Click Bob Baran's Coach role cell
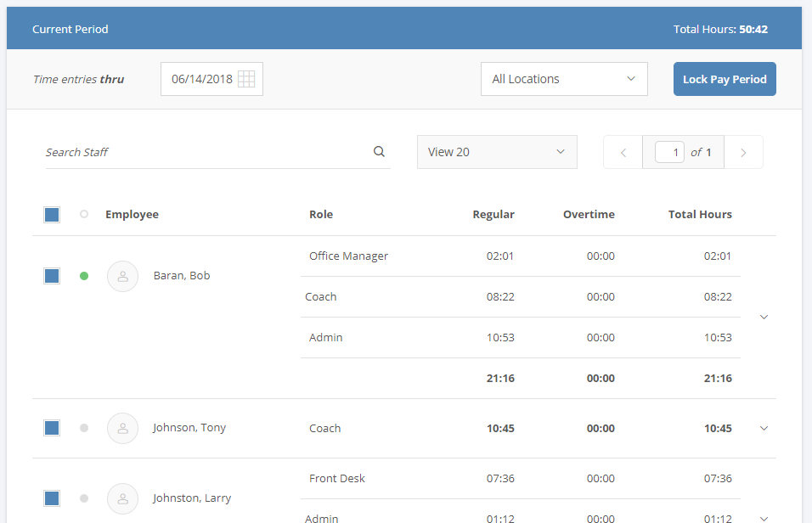Screen dimensions: 812x523 click(321, 296)
